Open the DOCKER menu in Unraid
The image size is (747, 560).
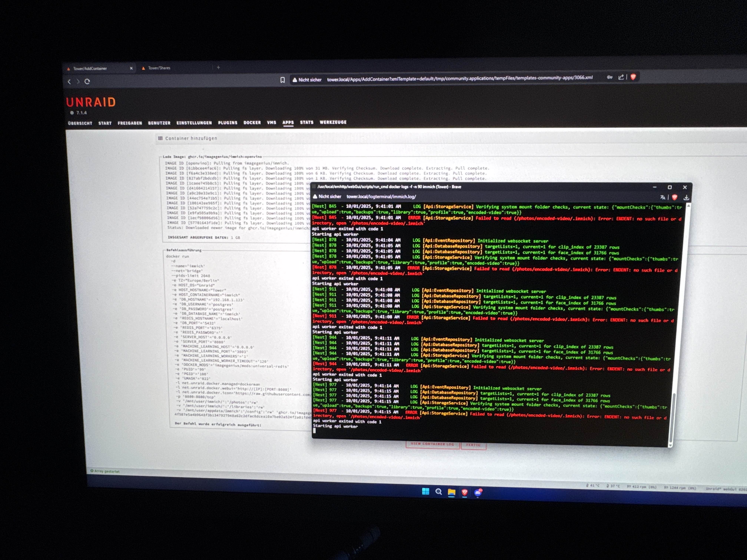tap(252, 123)
